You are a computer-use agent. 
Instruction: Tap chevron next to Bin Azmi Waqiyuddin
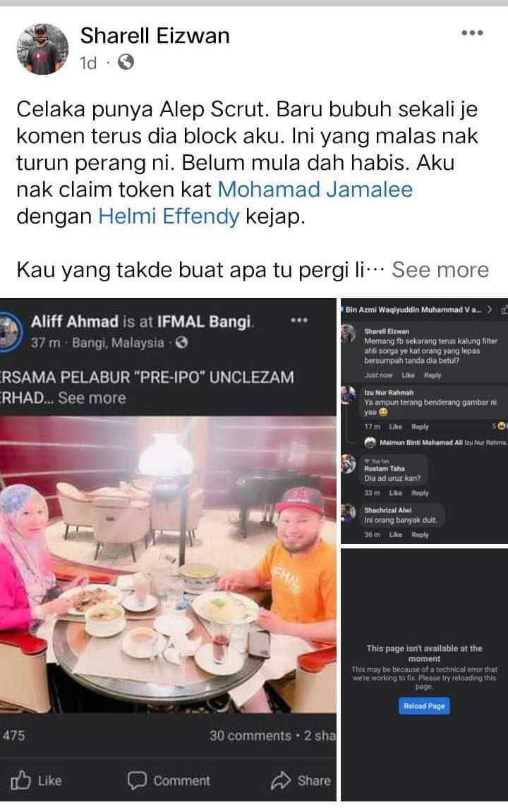pyautogui.click(x=490, y=309)
